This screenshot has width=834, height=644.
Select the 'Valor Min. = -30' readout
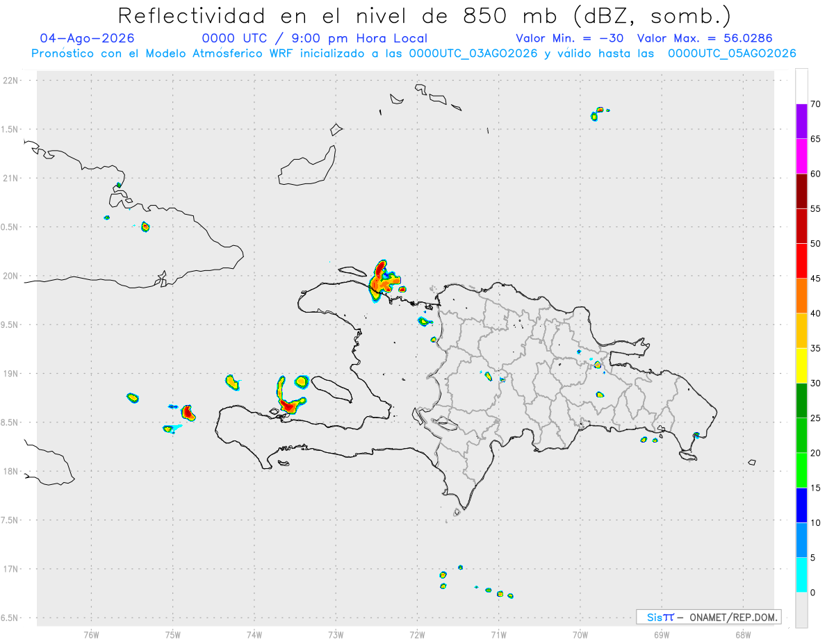[x=571, y=38]
